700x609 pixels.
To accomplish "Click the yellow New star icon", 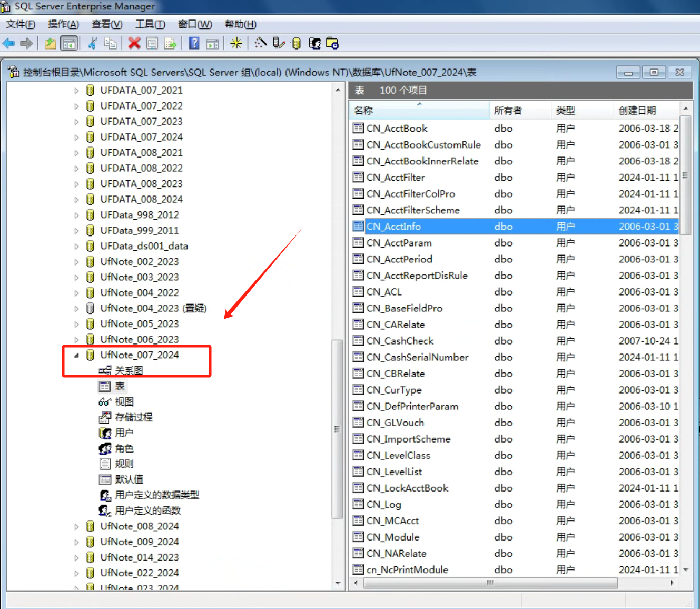I will (236, 43).
